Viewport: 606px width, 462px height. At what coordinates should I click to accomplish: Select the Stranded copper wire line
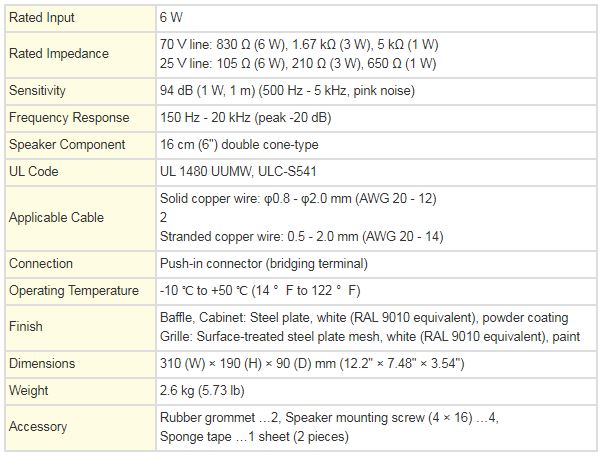pos(302,236)
